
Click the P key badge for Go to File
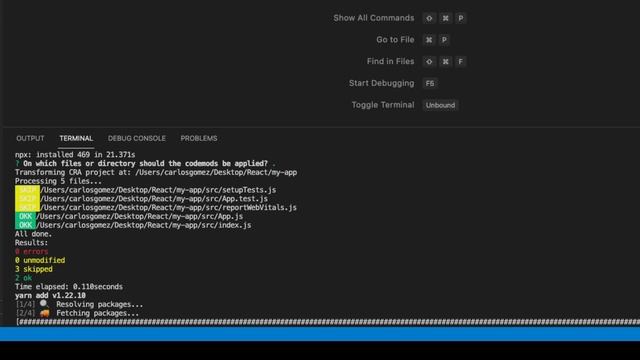pyautogui.click(x=444, y=40)
